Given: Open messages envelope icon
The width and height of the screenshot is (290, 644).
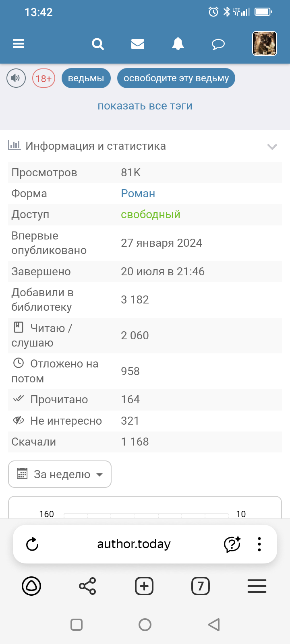Looking at the screenshot, I should point(138,44).
